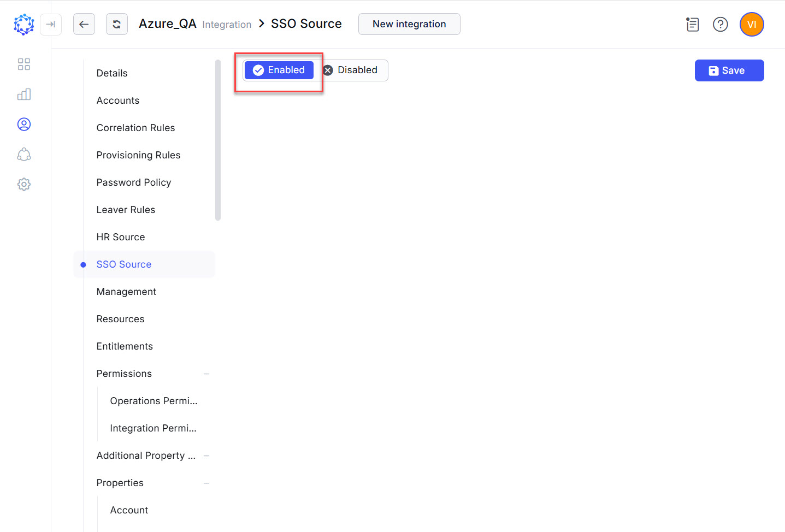Save the SSO Source settings
This screenshot has width=785, height=532.
click(x=729, y=70)
